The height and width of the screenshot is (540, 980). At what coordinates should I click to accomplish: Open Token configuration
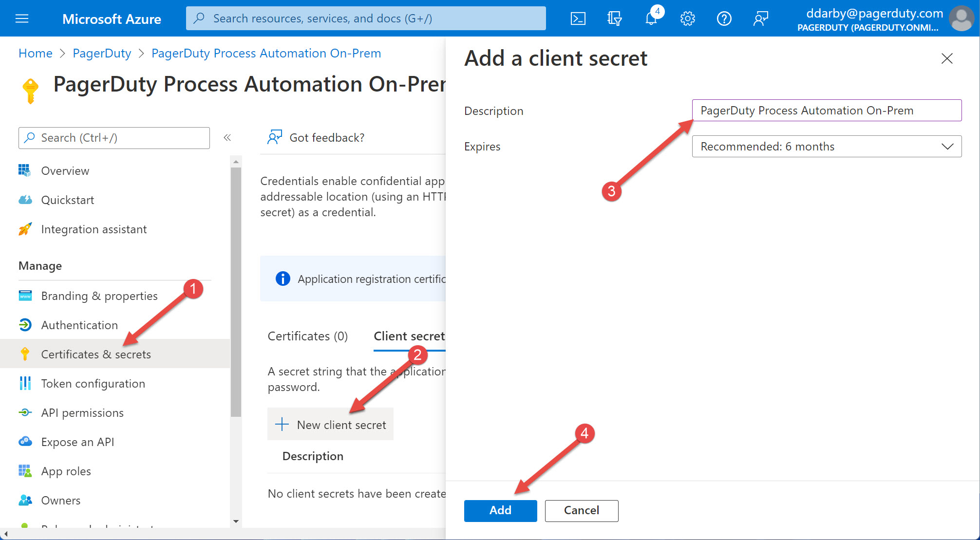pyautogui.click(x=93, y=383)
